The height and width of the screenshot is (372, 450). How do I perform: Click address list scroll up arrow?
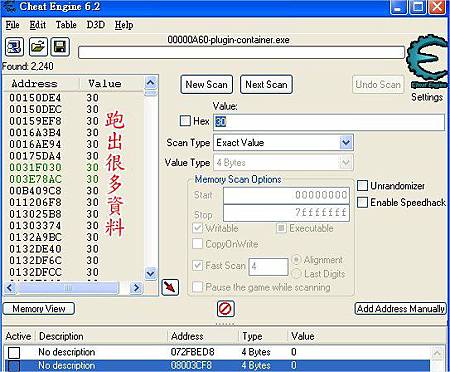click(437, 353)
